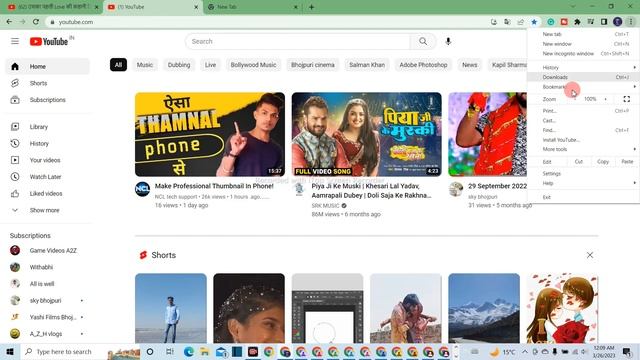The width and height of the screenshot is (640, 360).
Task: Expand Show more in sidebar
Action: coord(47,210)
